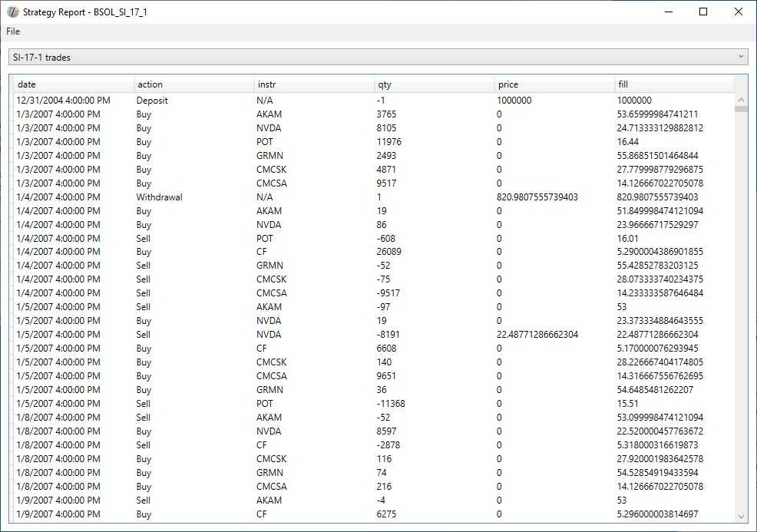Image resolution: width=757 pixels, height=532 pixels.
Task: Sort by the date column header
Action: tap(74, 84)
